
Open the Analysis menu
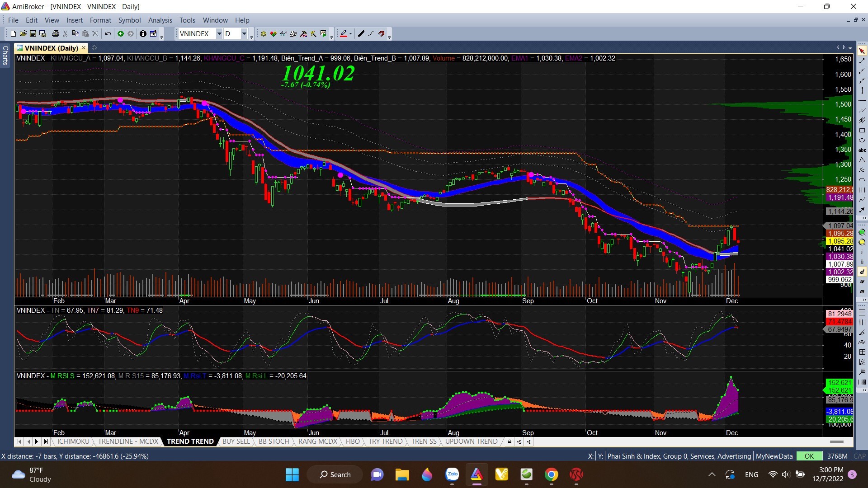[x=160, y=20]
